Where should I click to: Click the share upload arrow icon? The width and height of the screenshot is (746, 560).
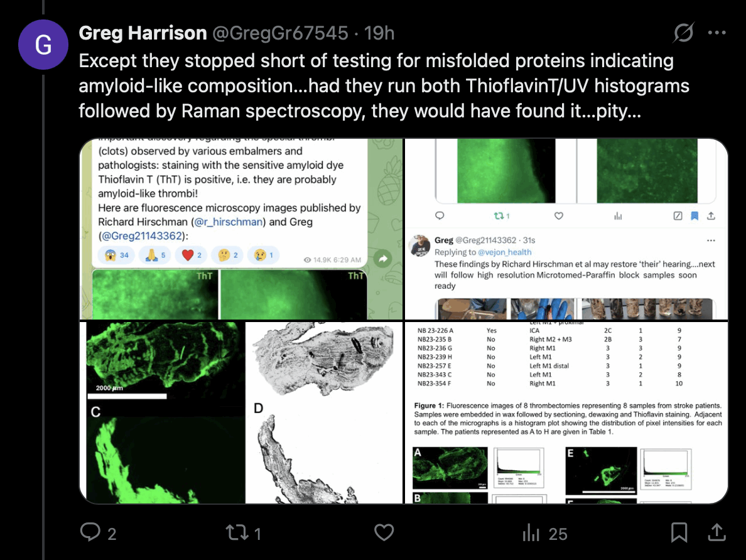(x=716, y=533)
